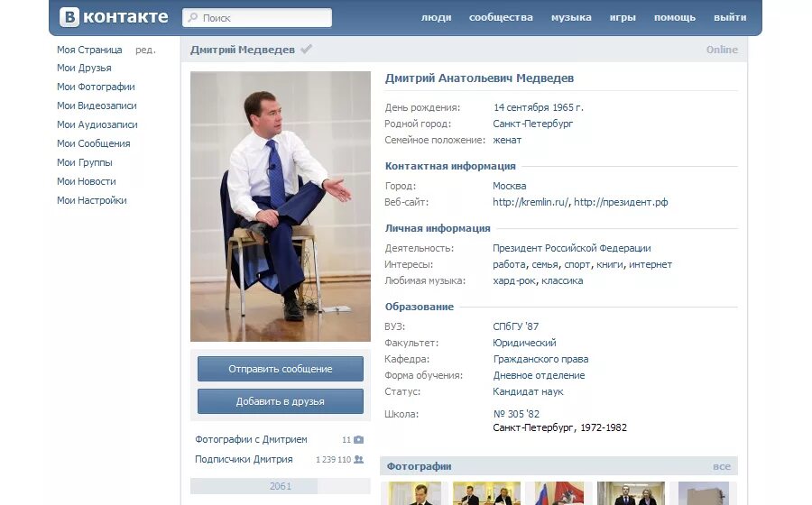Click the ред. edit link
This screenshot has width=812, height=505.
(x=145, y=50)
